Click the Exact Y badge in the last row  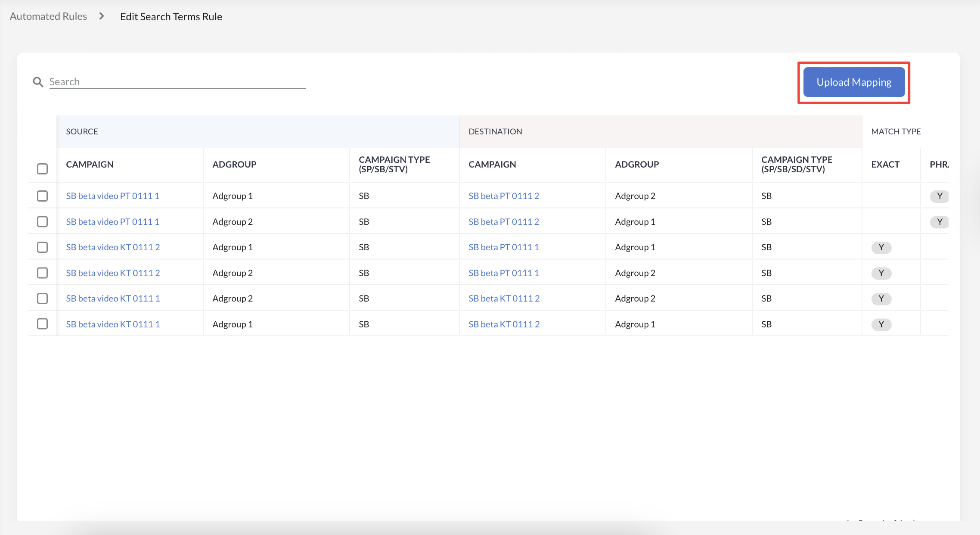pyautogui.click(x=881, y=324)
